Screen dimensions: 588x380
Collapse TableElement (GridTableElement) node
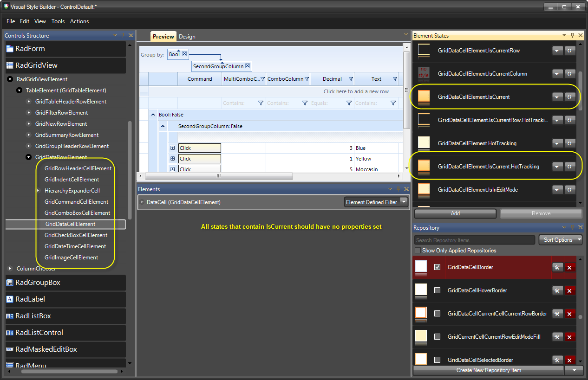pyautogui.click(x=19, y=90)
